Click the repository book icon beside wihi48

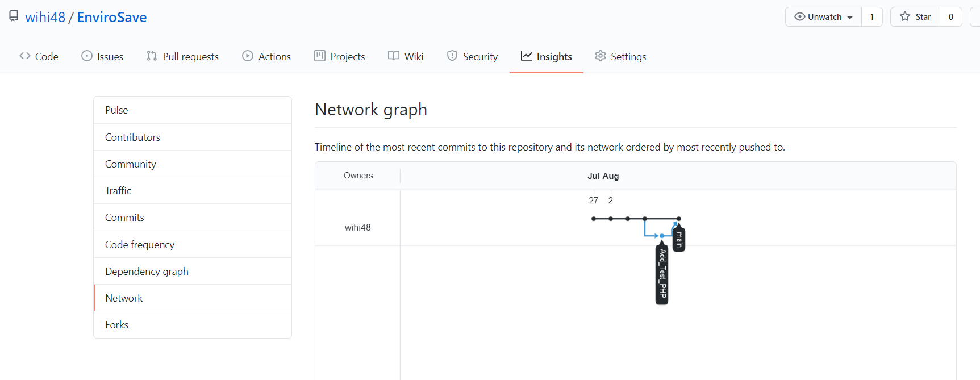13,16
